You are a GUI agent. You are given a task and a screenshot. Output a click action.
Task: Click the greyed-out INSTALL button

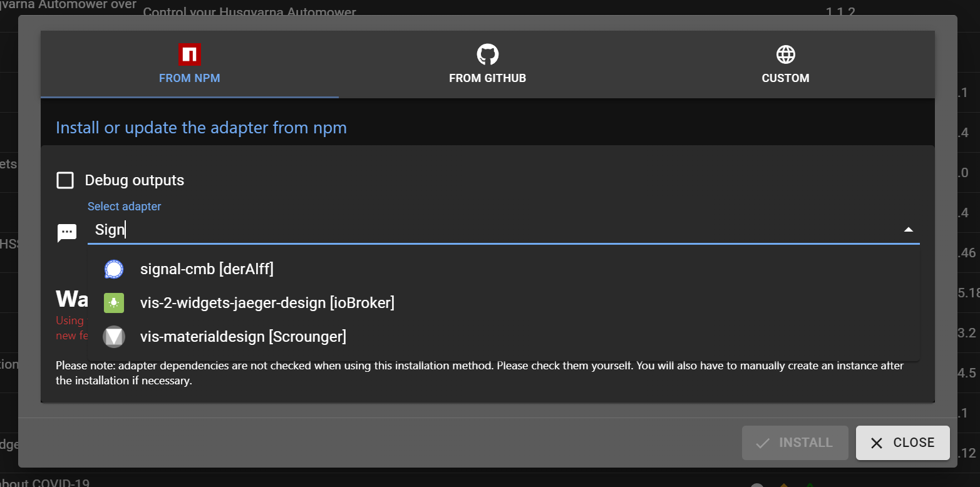795,443
